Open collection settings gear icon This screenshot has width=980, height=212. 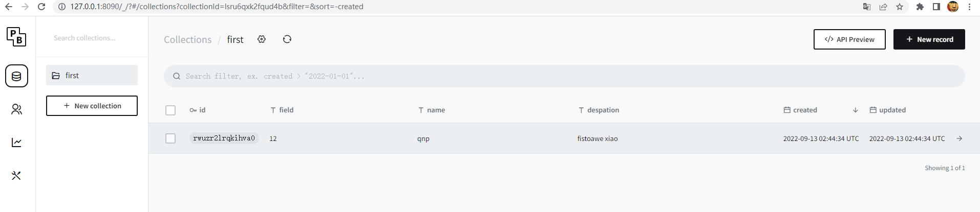click(x=262, y=39)
